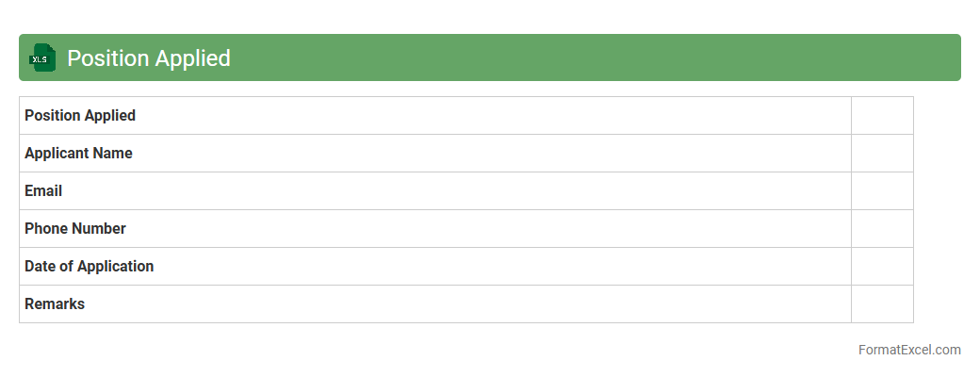Click the word 'Number' in Phone Number

click(x=99, y=229)
